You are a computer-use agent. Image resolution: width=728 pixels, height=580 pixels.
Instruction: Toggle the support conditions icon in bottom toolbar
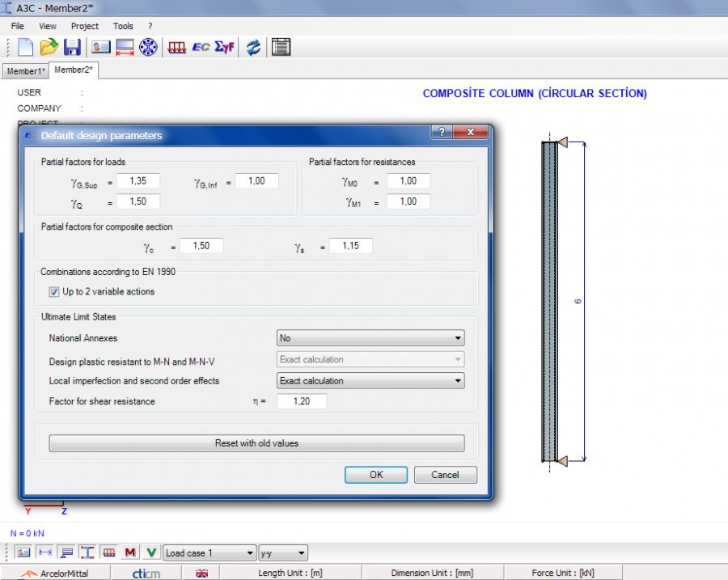coord(67,552)
